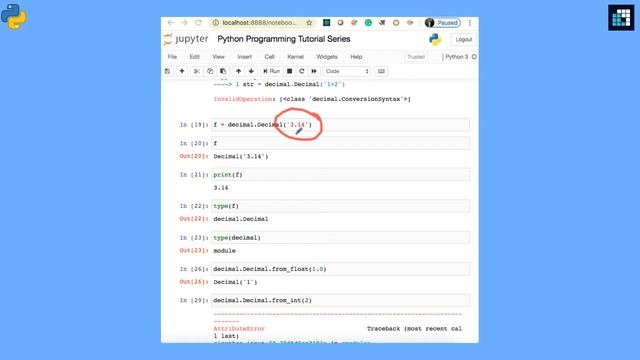Rename notebook title Python Programming Tutorial Series
Viewport: 640px width, 360px height.
click(284, 39)
